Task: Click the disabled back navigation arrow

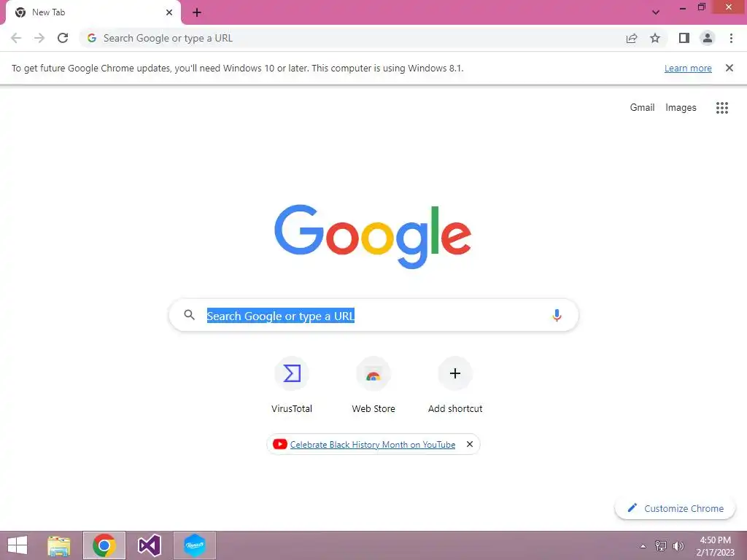Action: (16, 38)
